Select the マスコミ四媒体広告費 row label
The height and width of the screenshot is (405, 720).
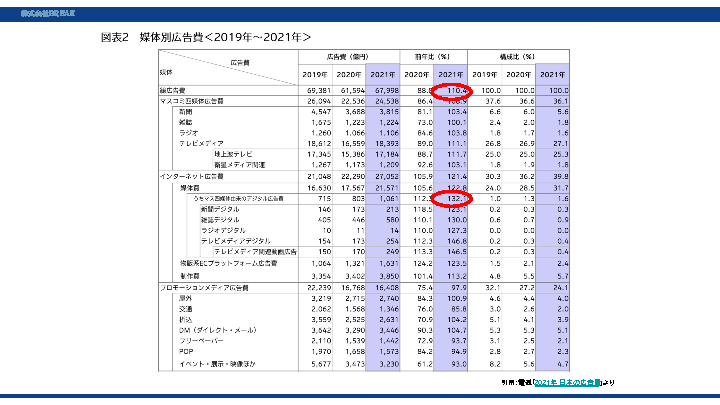pos(191,101)
